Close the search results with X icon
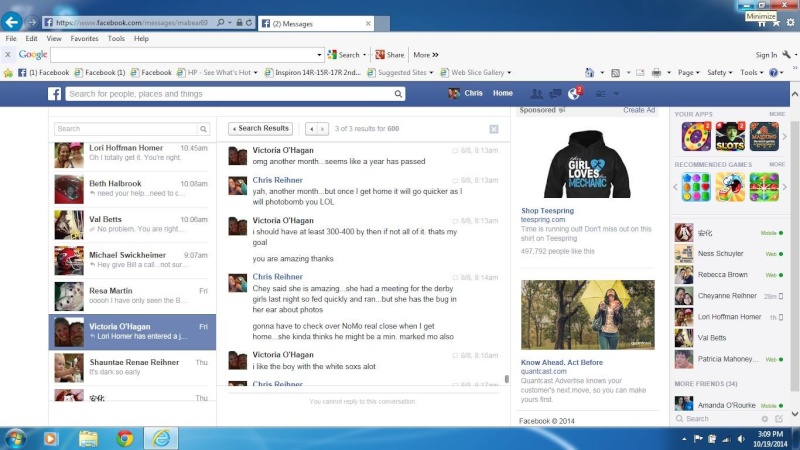This screenshot has height=450, width=800. click(493, 129)
